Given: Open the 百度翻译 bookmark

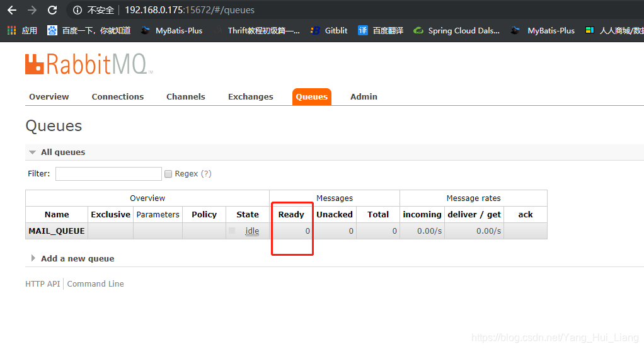Looking at the screenshot, I should click(381, 30).
